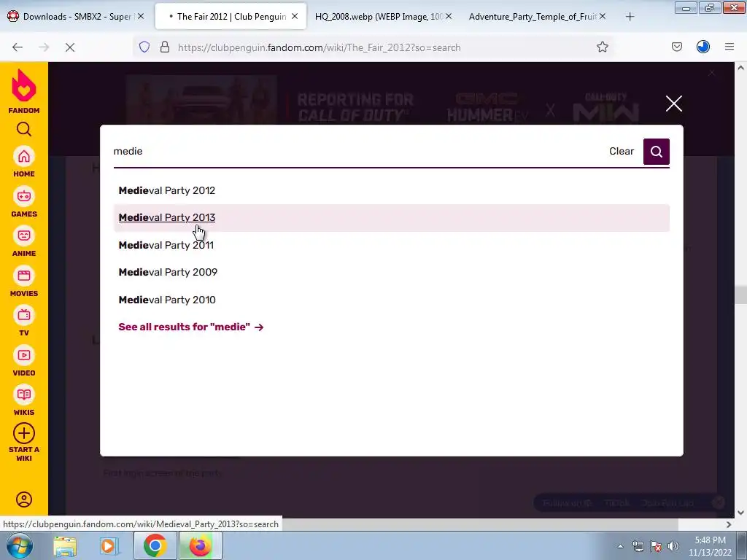Select the Medieval Party 2011 suggestion
Screen dimensions: 747x560
click(391, 245)
